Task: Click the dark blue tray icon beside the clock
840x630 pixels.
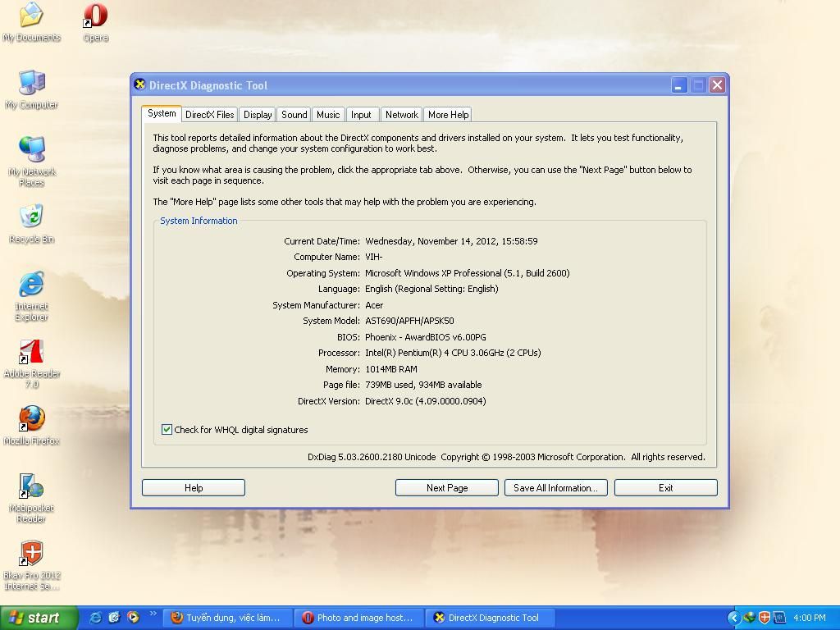Action: pyautogui.click(x=779, y=618)
